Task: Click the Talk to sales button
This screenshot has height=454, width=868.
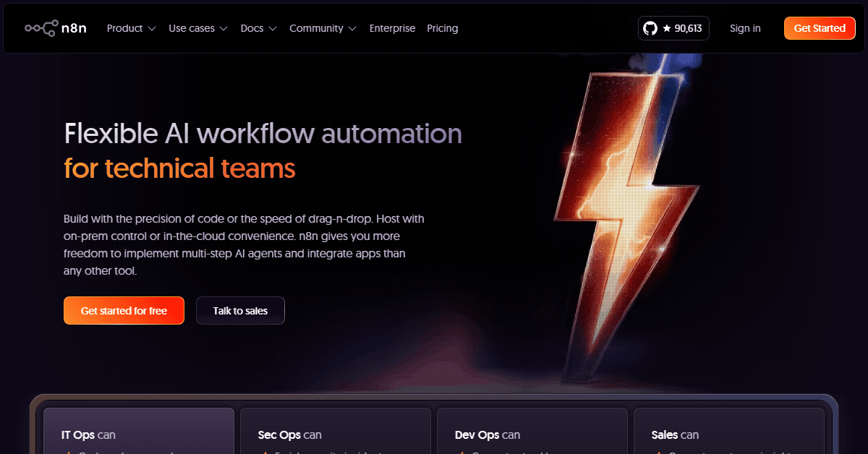Action: coord(240,311)
